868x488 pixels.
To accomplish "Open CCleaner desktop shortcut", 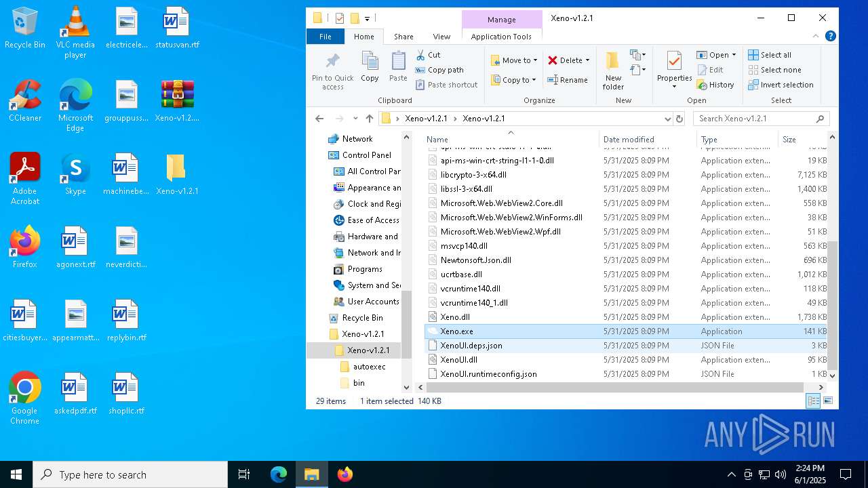I will coord(25,100).
